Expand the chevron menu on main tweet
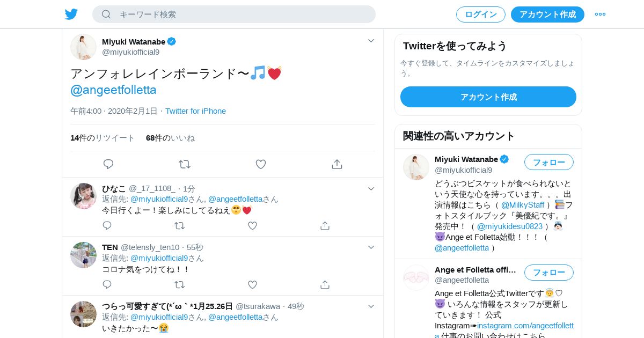Screen dimensions: 644x338 pyautogui.click(x=371, y=41)
